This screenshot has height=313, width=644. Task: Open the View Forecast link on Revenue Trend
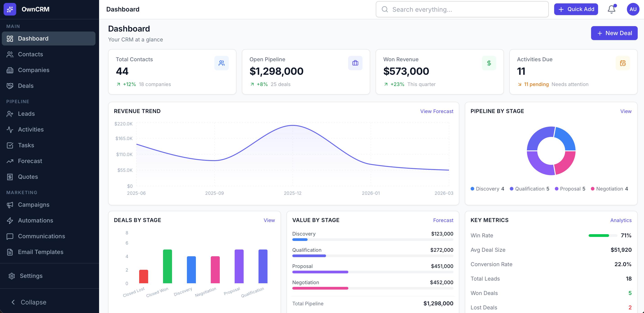[x=436, y=111]
